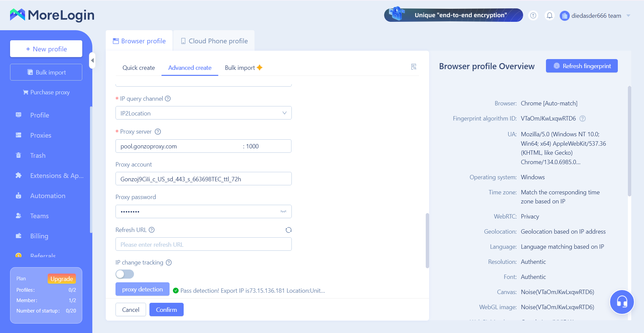Click the help icon next to Proxy server
The image size is (644, 333).
coord(158,132)
